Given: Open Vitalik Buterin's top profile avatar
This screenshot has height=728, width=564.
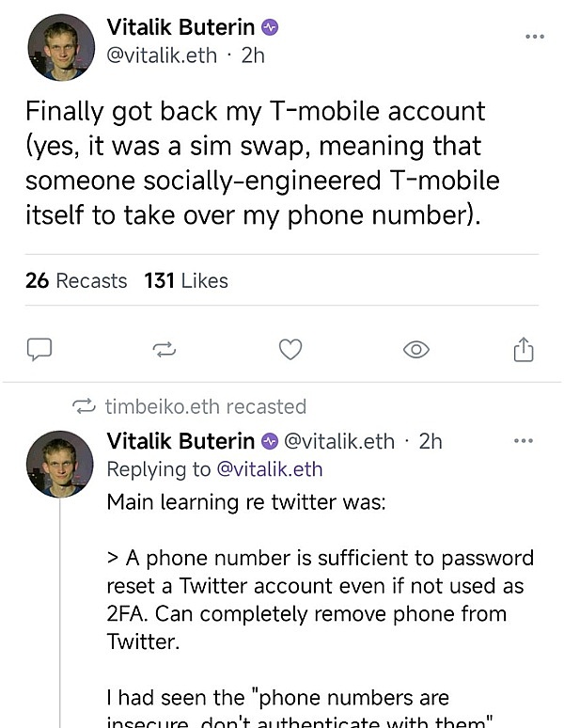Looking at the screenshot, I should point(60,49).
